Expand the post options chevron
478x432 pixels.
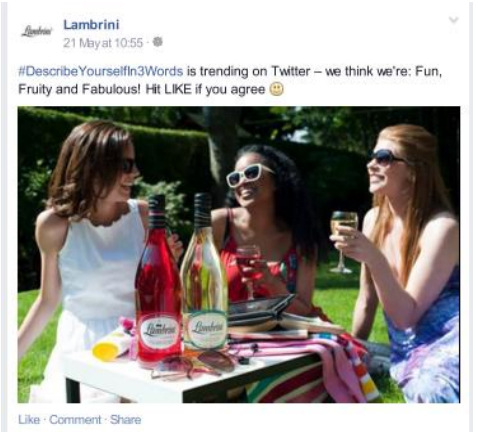[454, 20]
